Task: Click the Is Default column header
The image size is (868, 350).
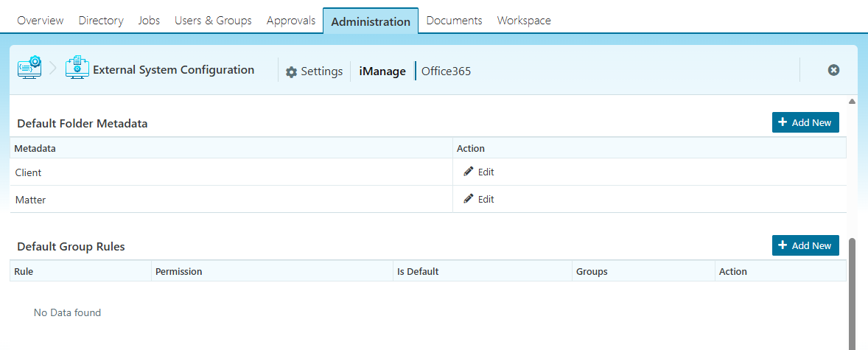Action: tap(483, 271)
